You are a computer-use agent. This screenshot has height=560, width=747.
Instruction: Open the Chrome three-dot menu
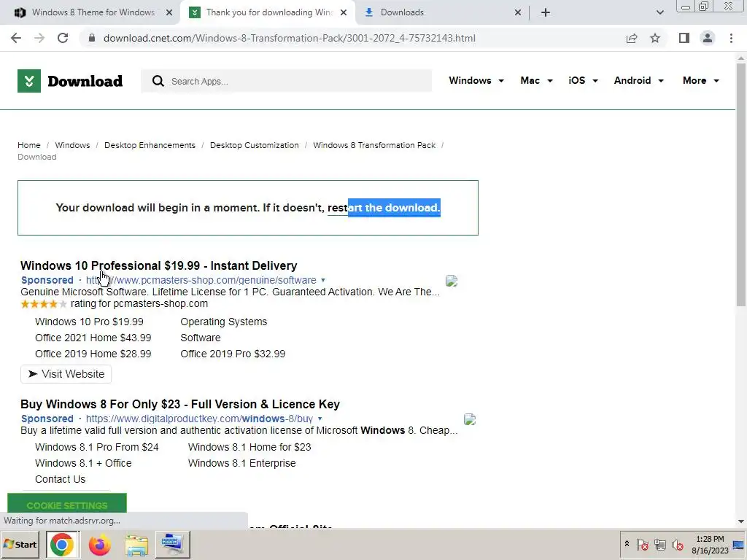[731, 38]
